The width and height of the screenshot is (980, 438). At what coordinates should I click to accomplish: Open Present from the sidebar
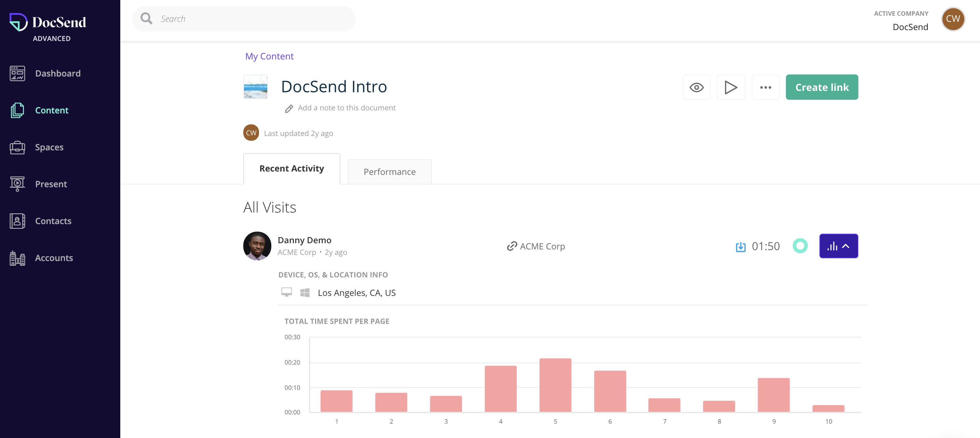tap(51, 184)
